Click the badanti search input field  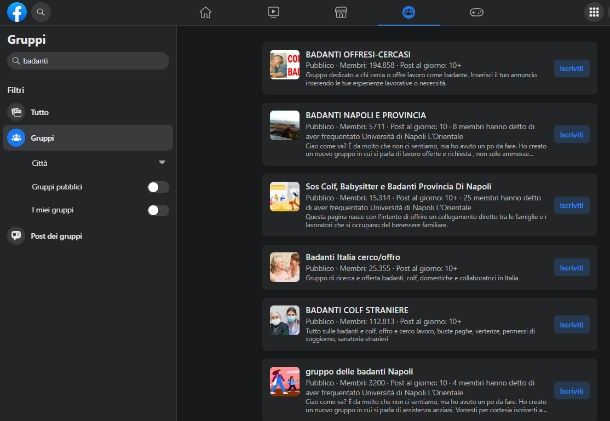tap(88, 61)
